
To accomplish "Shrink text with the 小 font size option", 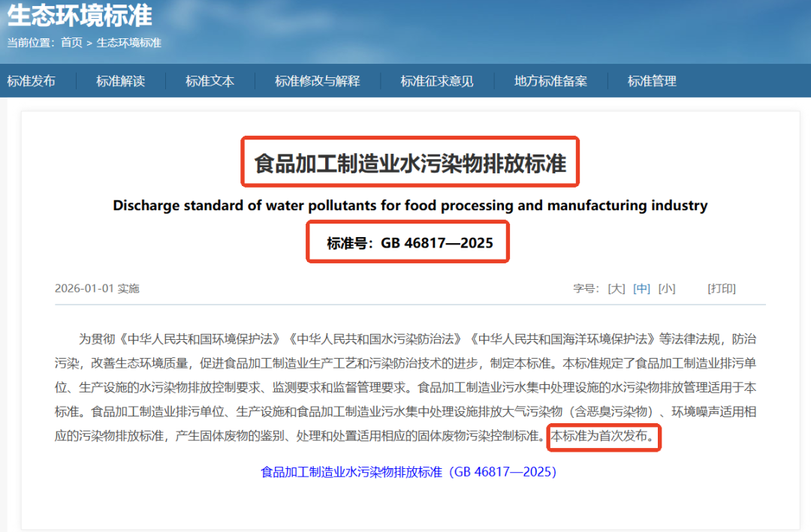I will pyautogui.click(x=667, y=287).
